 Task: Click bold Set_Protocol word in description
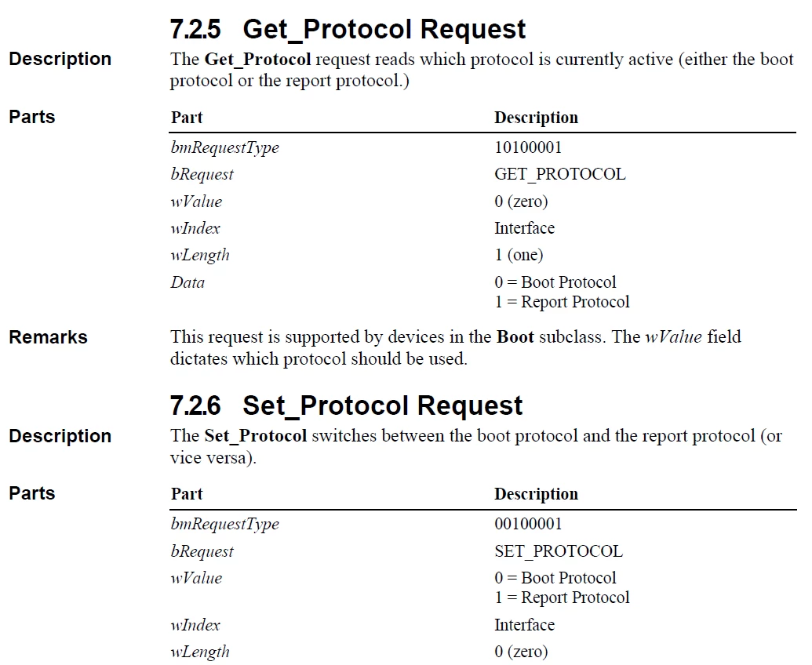coord(256,436)
